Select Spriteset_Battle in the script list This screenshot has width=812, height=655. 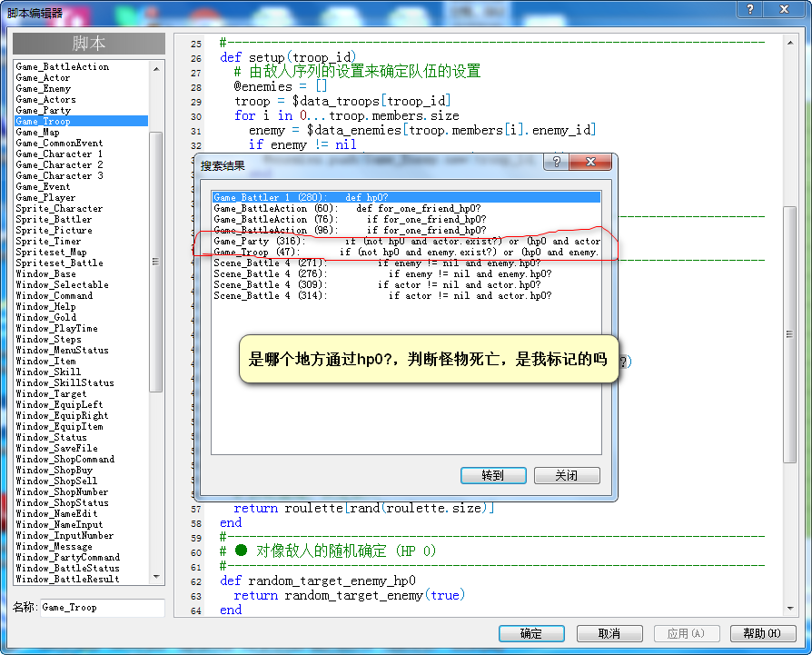tap(60, 263)
